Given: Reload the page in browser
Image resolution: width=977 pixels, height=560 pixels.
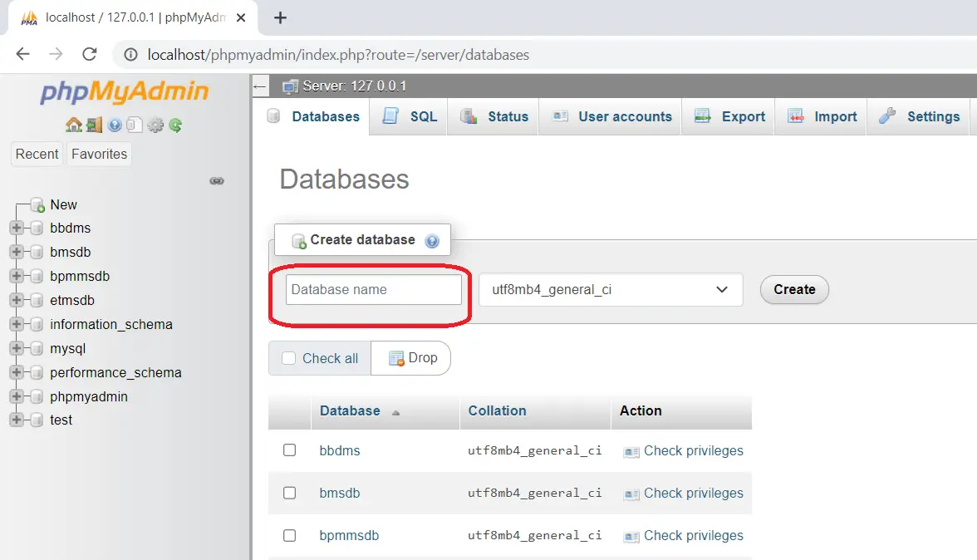Looking at the screenshot, I should [x=90, y=54].
